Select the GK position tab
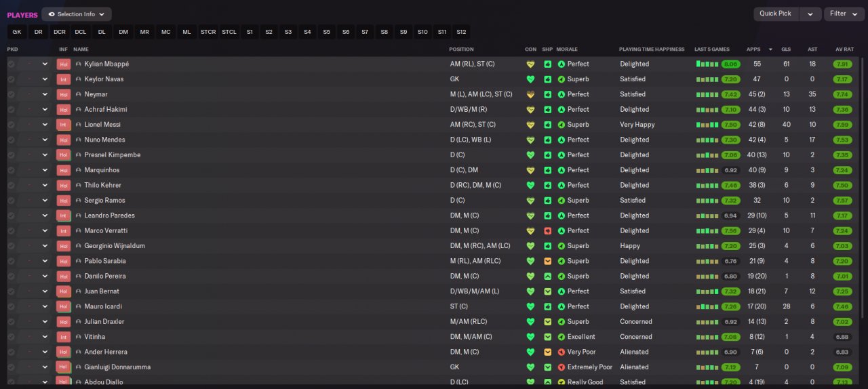Image resolution: width=868 pixels, height=389 pixels. (17, 32)
